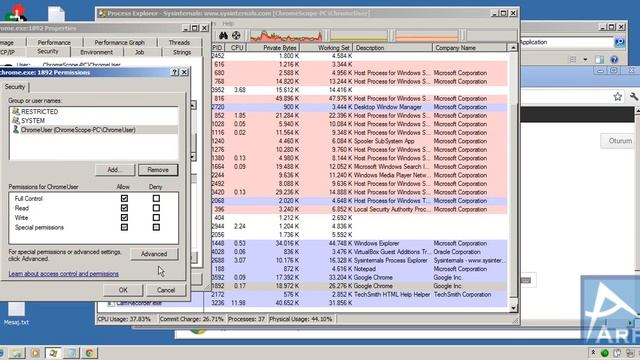
Task: Open the Threads tab
Action: click(x=179, y=42)
